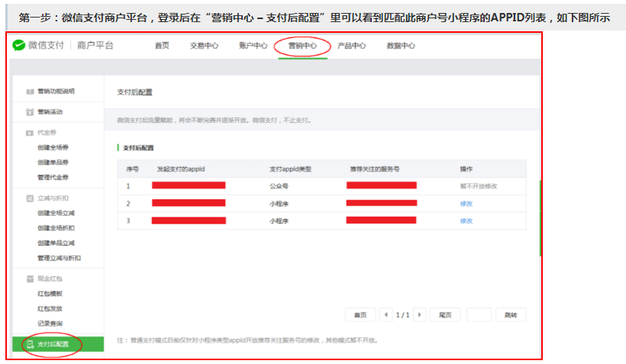Click the 营销功能说明 book icon in sidebar
The height and width of the screenshot is (364, 626).
(30, 92)
